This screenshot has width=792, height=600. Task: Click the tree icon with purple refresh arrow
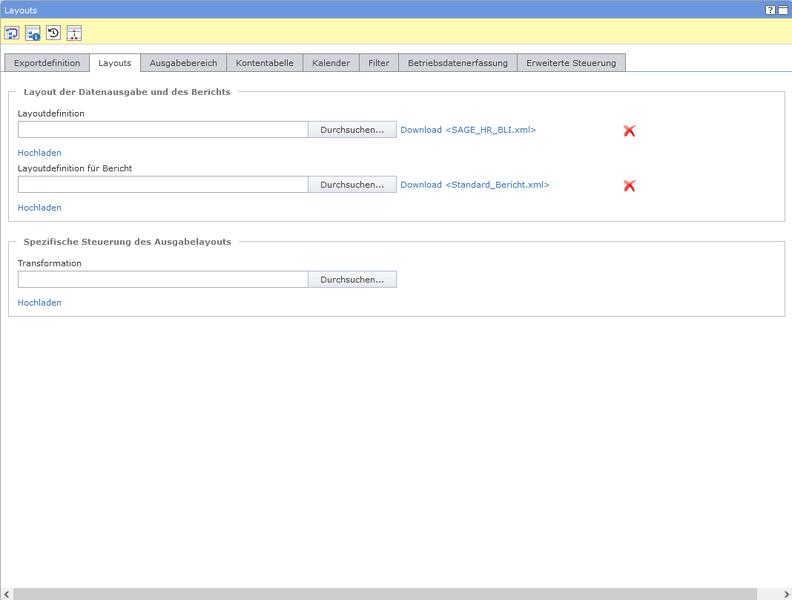[12, 33]
